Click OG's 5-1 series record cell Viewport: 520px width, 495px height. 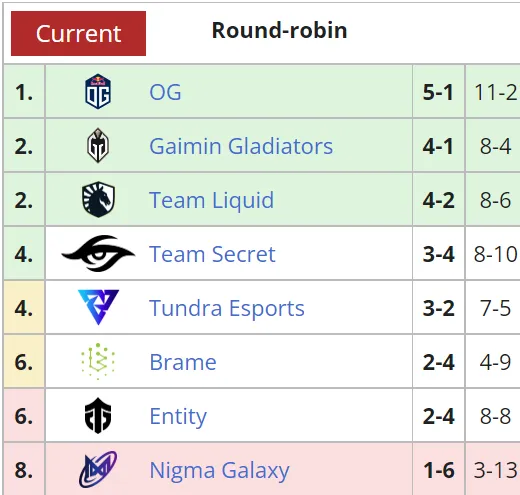438,92
